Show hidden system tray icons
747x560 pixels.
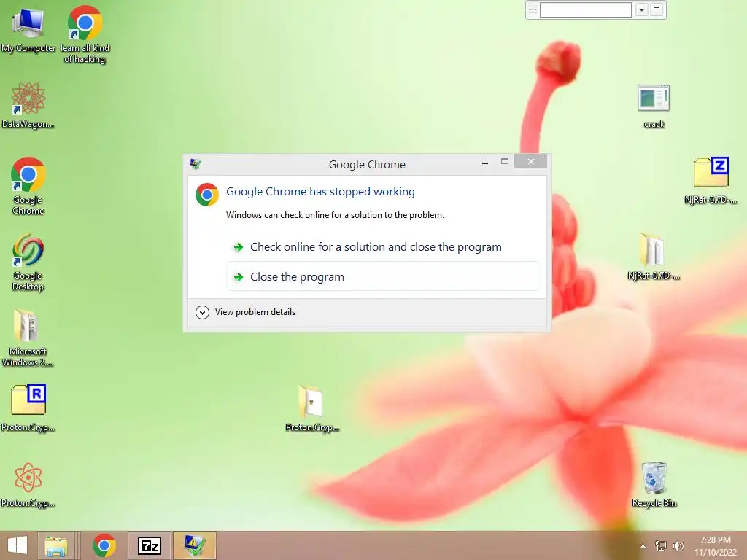(643, 545)
